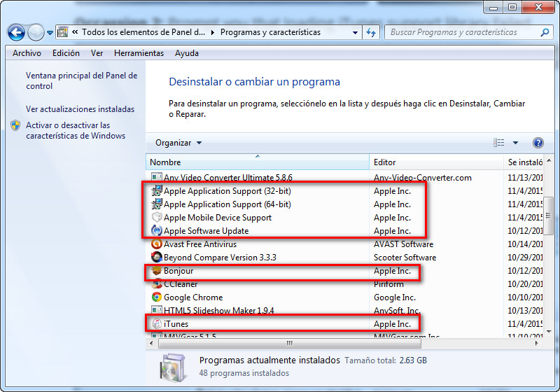This screenshot has height=392, width=560.
Task: Select Any Video Converter Ultimate 5.8.6 row
Action: [x=344, y=177]
